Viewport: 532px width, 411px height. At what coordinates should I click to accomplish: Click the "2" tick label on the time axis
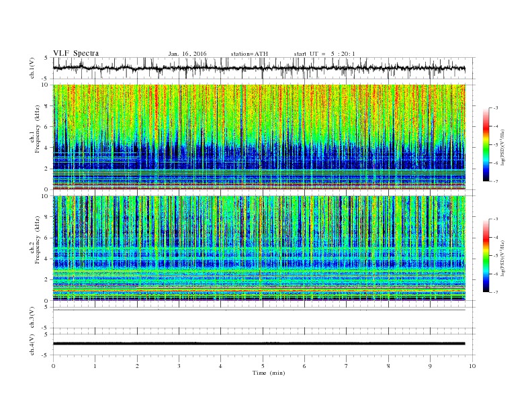137,366
